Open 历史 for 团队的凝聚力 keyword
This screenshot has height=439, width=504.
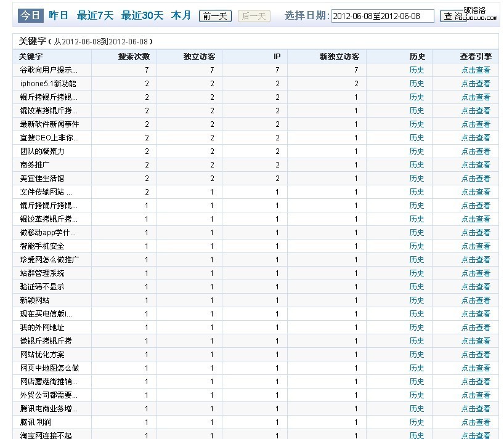[417, 151]
